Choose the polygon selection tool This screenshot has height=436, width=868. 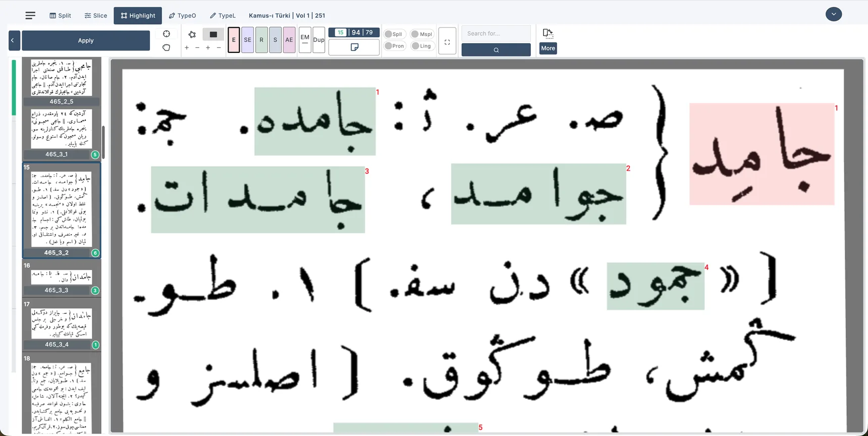(x=192, y=34)
